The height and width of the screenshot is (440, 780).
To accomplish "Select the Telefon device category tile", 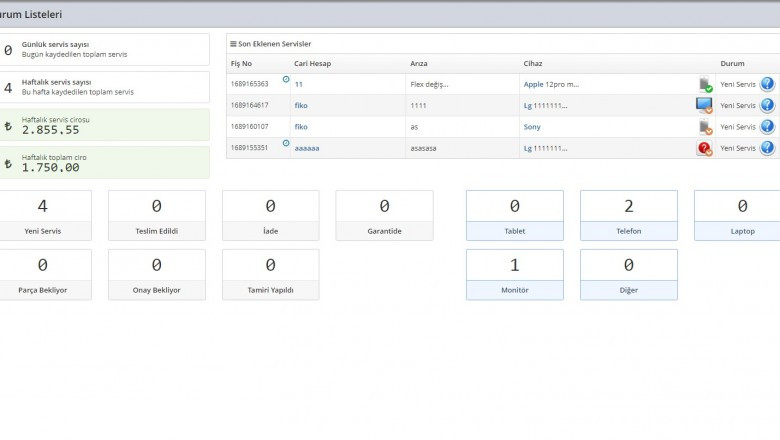I will click(x=628, y=215).
